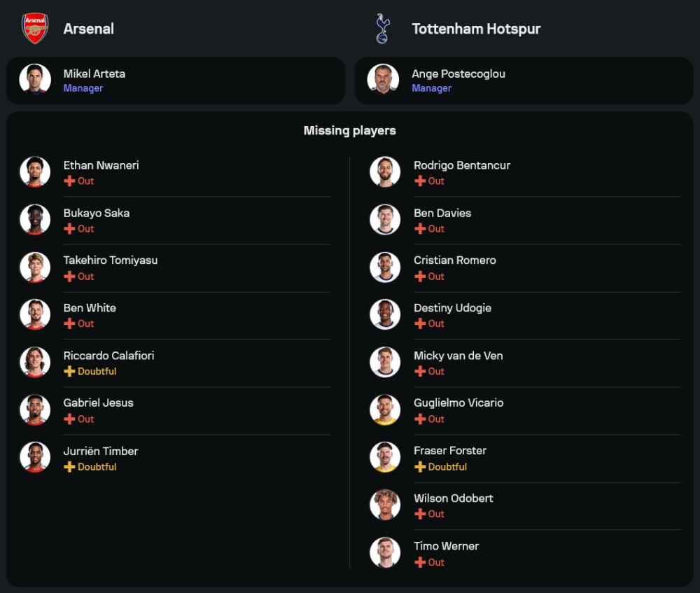This screenshot has height=593, width=700.
Task: Open Bukayo Saka's player avatar
Action: point(35,219)
